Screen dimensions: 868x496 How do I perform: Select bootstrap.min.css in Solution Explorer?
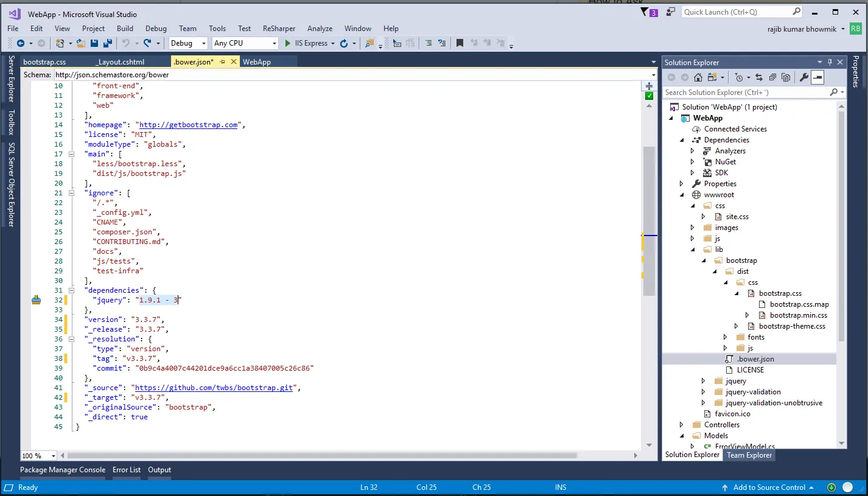[799, 315]
